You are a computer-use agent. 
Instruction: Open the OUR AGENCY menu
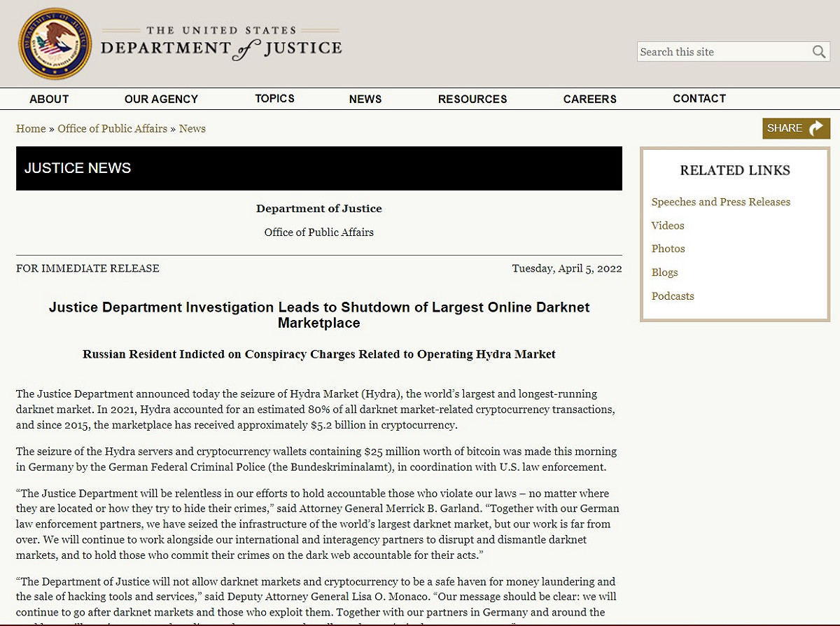[x=161, y=99]
